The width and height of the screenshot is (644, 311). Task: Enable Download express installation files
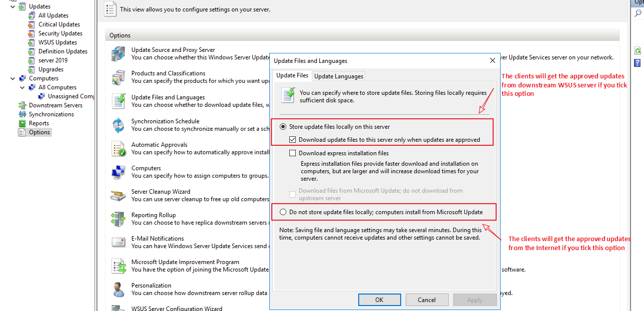(x=293, y=153)
